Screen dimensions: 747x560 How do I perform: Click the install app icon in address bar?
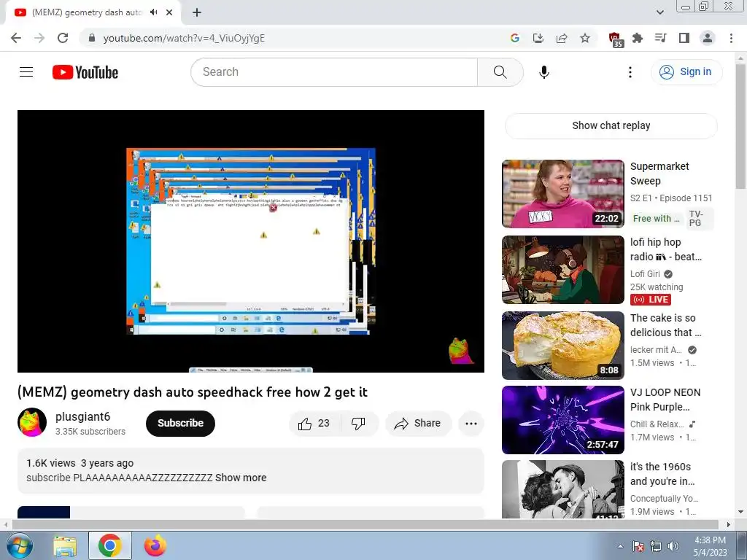point(538,38)
